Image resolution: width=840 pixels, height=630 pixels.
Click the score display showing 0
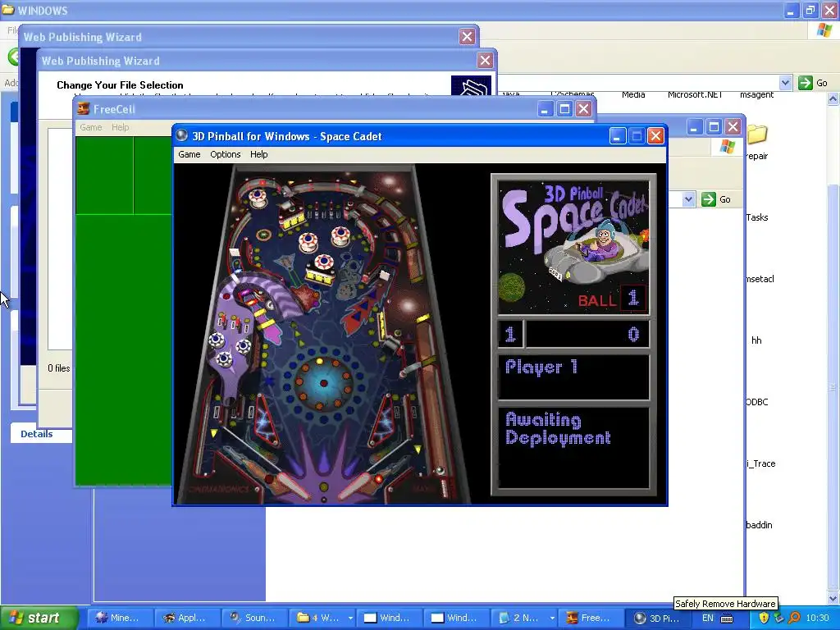(632, 335)
